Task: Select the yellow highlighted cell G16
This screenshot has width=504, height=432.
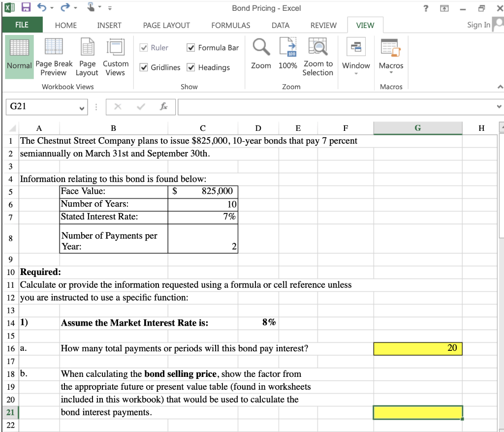Action: (x=417, y=348)
